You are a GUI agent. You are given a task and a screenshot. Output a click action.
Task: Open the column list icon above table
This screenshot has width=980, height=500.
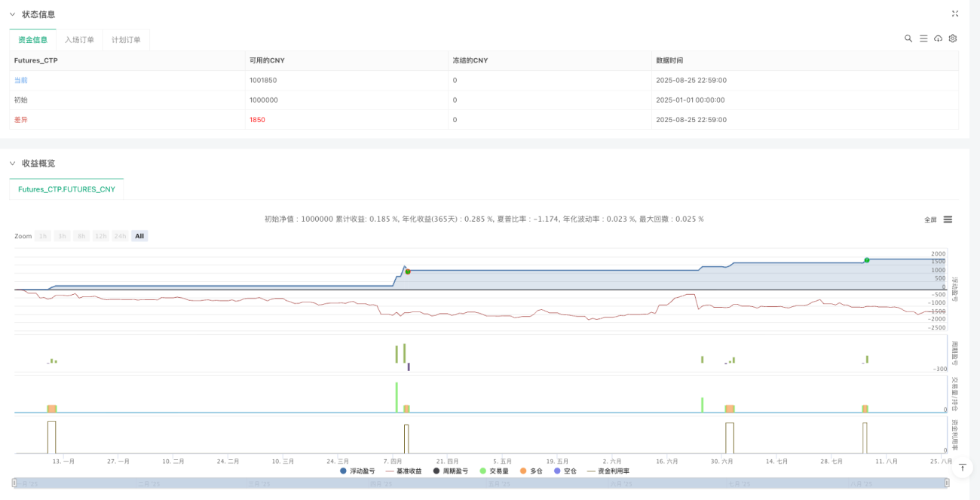coord(923,38)
